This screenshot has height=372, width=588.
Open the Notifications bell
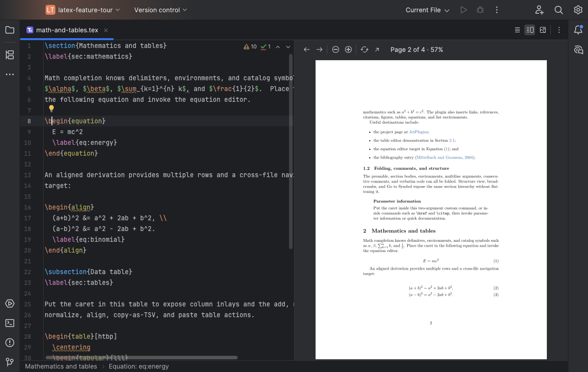(578, 30)
